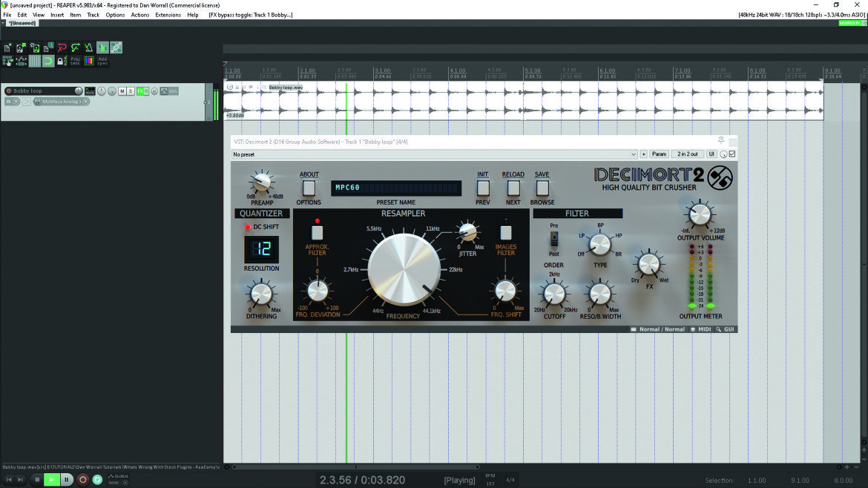The height and width of the screenshot is (488, 868).
Task: Click the Pre/Post order slider switch
Action: coord(553,239)
